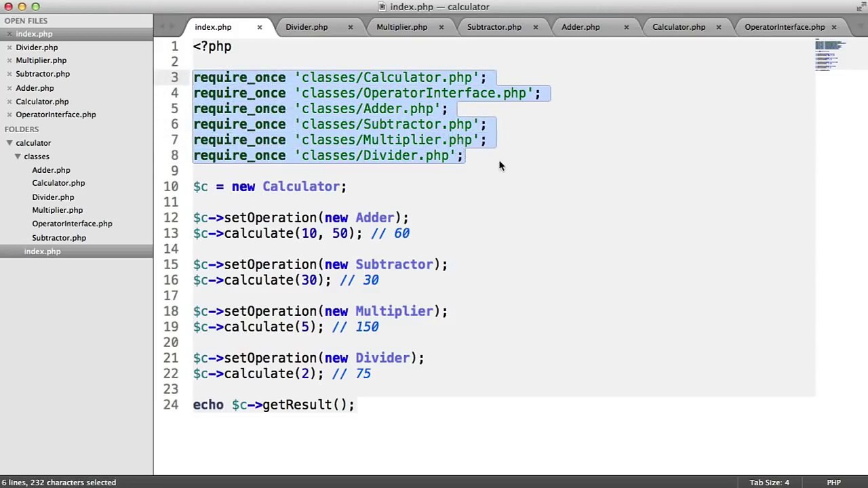
Task: Close Multiplier.php via Open Files x icon
Action: pyautogui.click(x=8, y=60)
